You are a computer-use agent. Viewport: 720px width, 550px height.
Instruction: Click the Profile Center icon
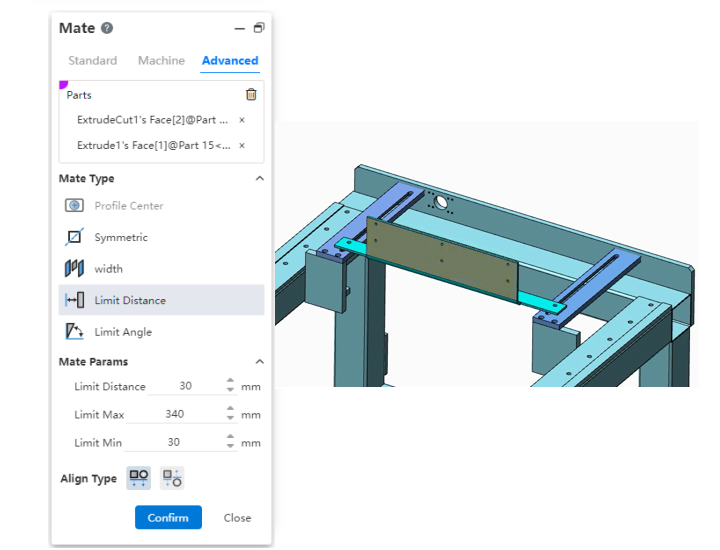(74, 205)
